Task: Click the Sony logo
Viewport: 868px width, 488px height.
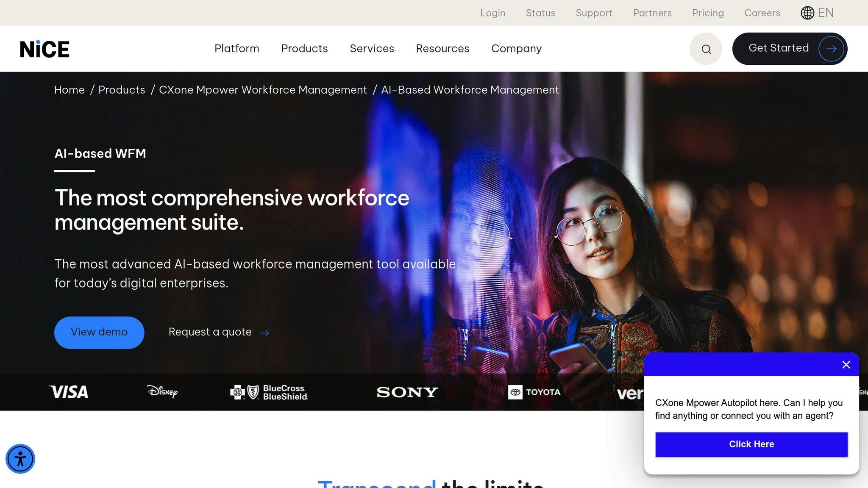Action: [407, 392]
